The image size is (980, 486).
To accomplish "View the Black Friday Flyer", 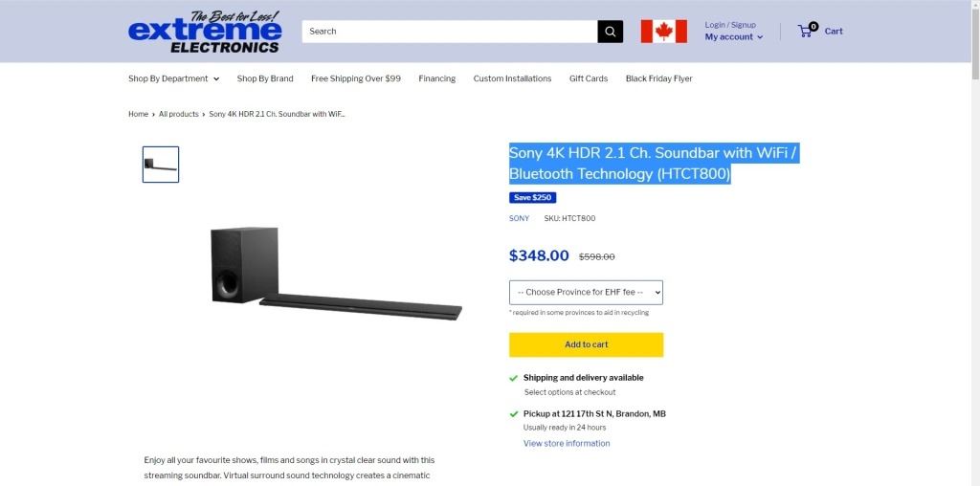I will (x=658, y=78).
